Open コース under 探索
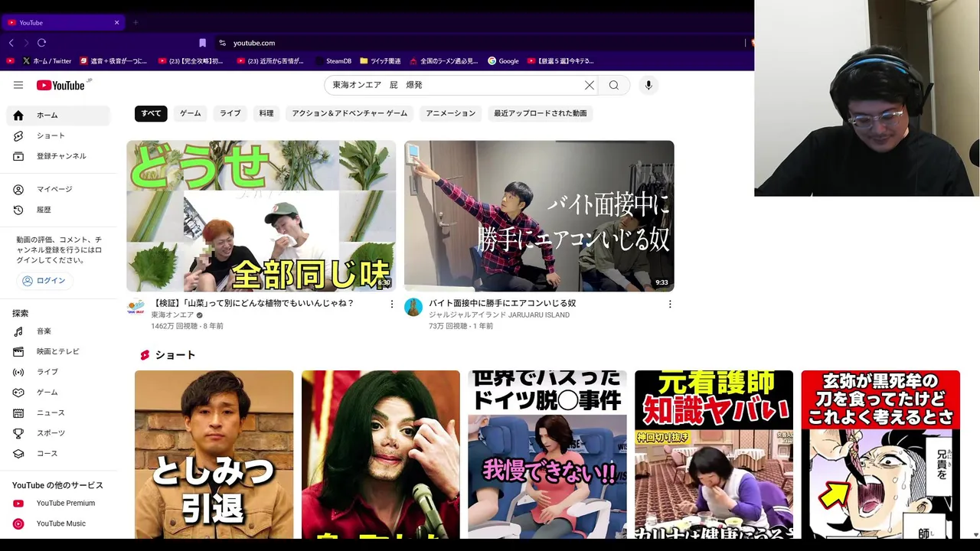This screenshot has height=551, width=980. click(58, 453)
